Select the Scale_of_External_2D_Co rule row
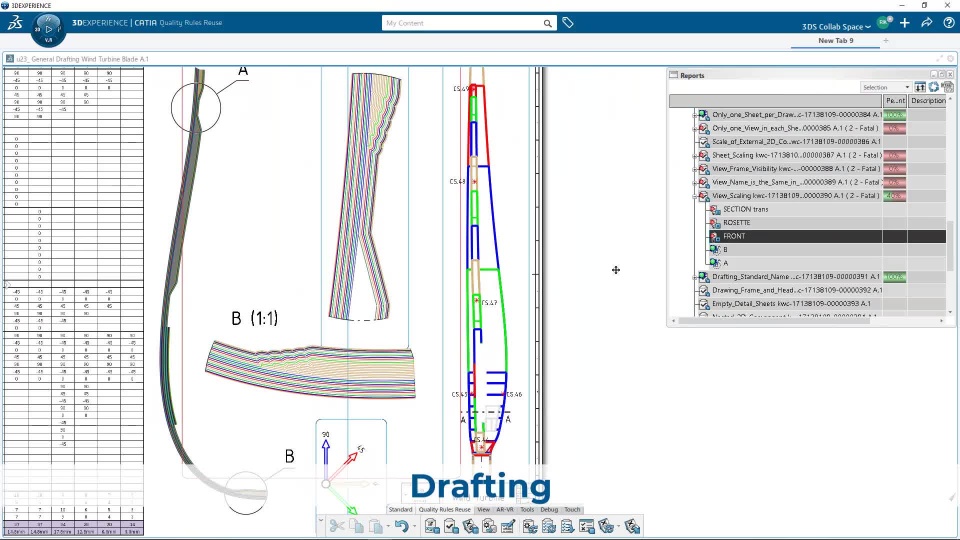 pyautogui.click(x=822, y=142)
